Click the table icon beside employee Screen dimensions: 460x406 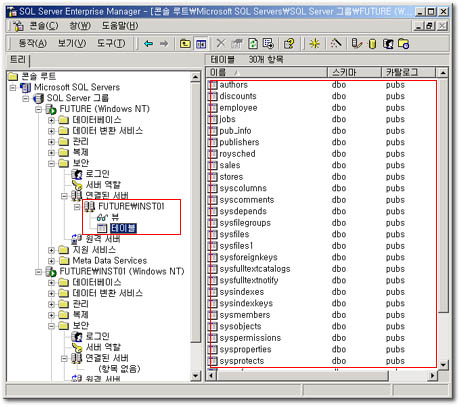pyautogui.click(x=212, y=108)
